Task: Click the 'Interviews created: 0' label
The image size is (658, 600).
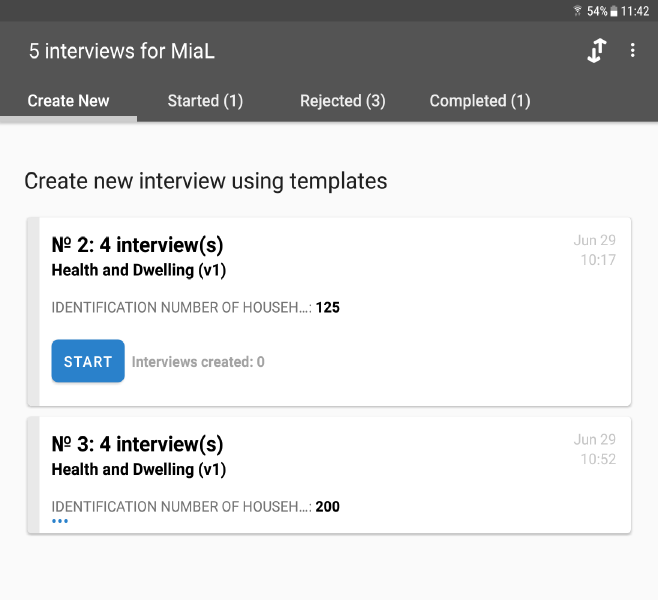Action: click(x=198, y=362)
